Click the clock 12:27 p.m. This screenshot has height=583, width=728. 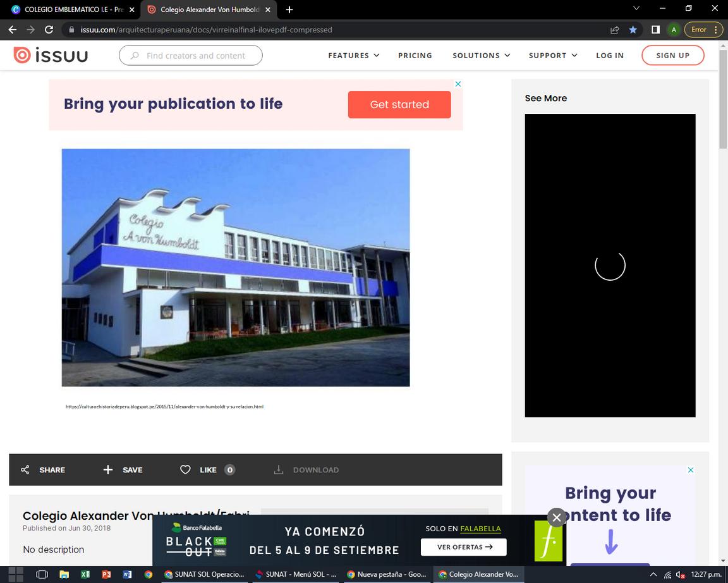[x=706, y=575]
